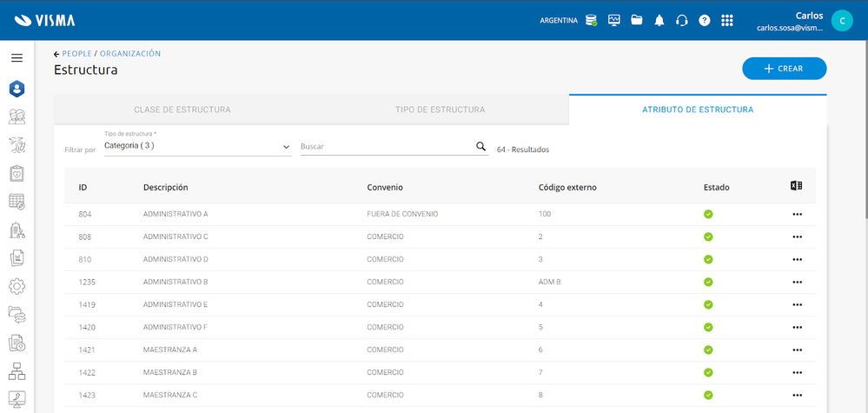The width and height of the screenshot is (868, 413).
Task: Click the CREAR button
Action: (x=784, y=69)
